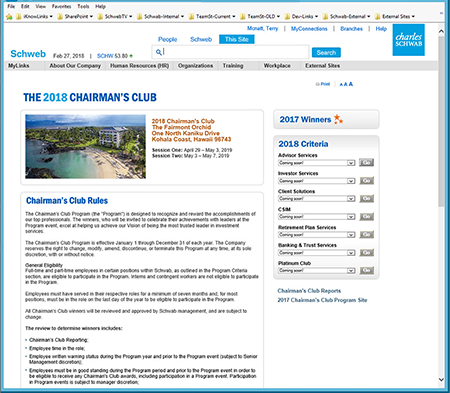Expand the CSIM dropdown

click(x=316, y=217)
